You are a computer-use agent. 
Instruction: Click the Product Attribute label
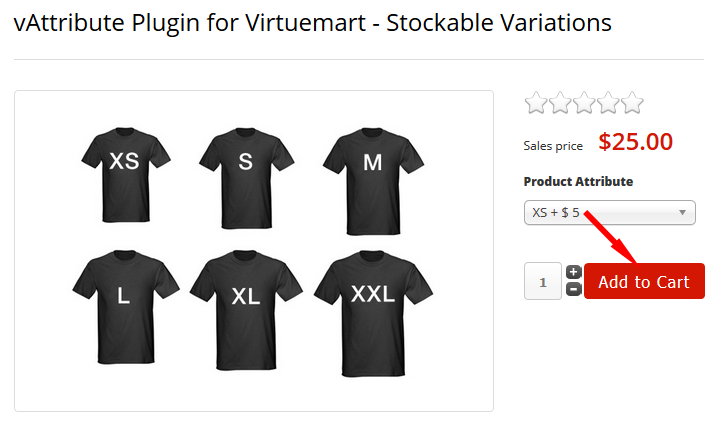point(578,181)
